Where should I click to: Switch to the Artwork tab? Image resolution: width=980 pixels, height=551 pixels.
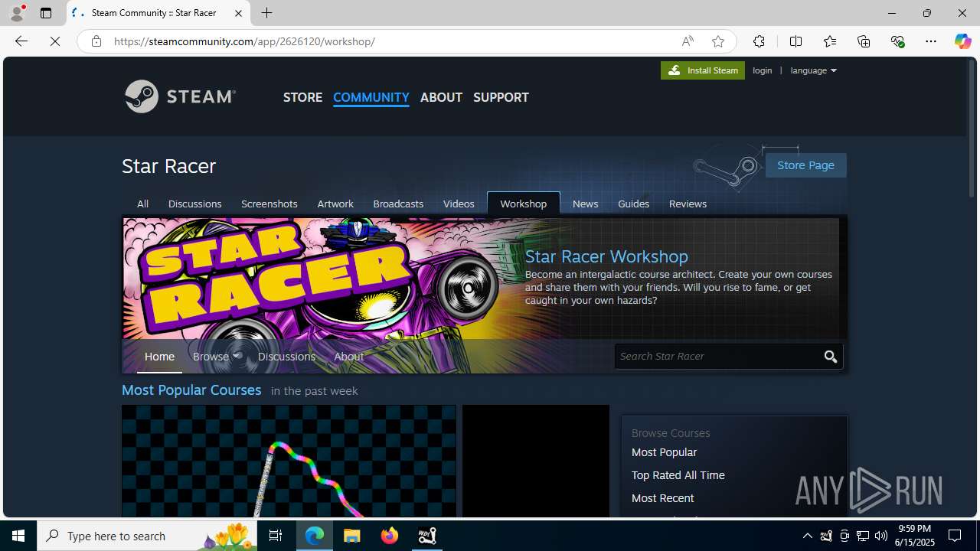pyautogui.click(x=335, y=204)
